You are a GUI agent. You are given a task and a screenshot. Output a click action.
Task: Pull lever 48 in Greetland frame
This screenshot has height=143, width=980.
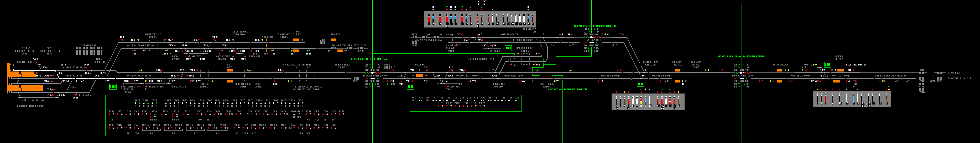click(504, 19)
